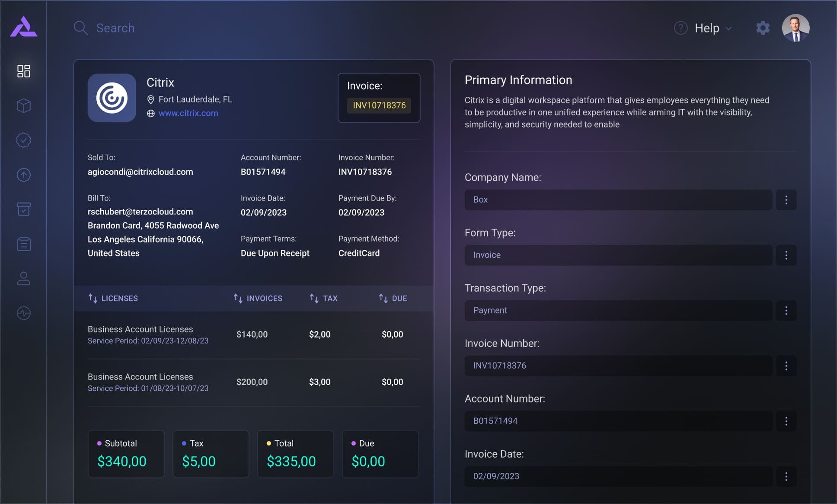Visit the www.citrix.com link
Viewport: 837px width, 504px height.
point(188,113)
